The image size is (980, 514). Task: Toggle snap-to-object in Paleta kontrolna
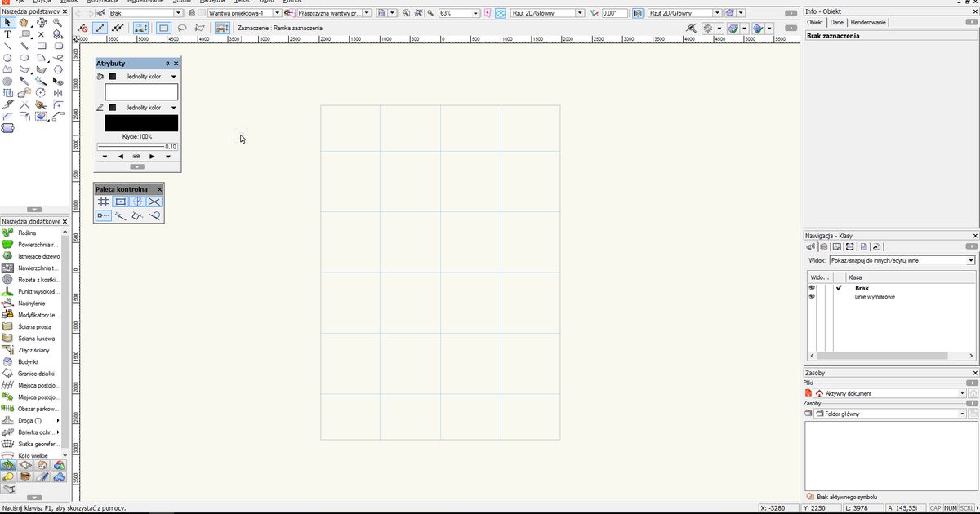121,202
